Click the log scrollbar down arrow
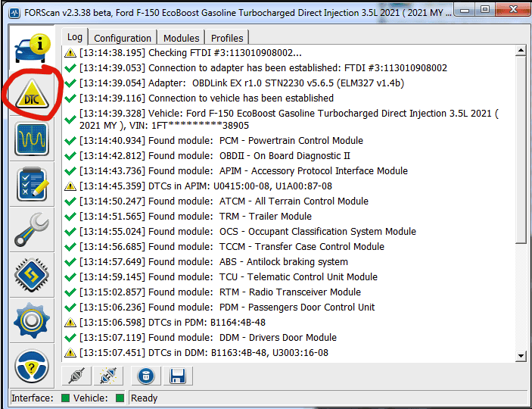 (x=520, y=356)
